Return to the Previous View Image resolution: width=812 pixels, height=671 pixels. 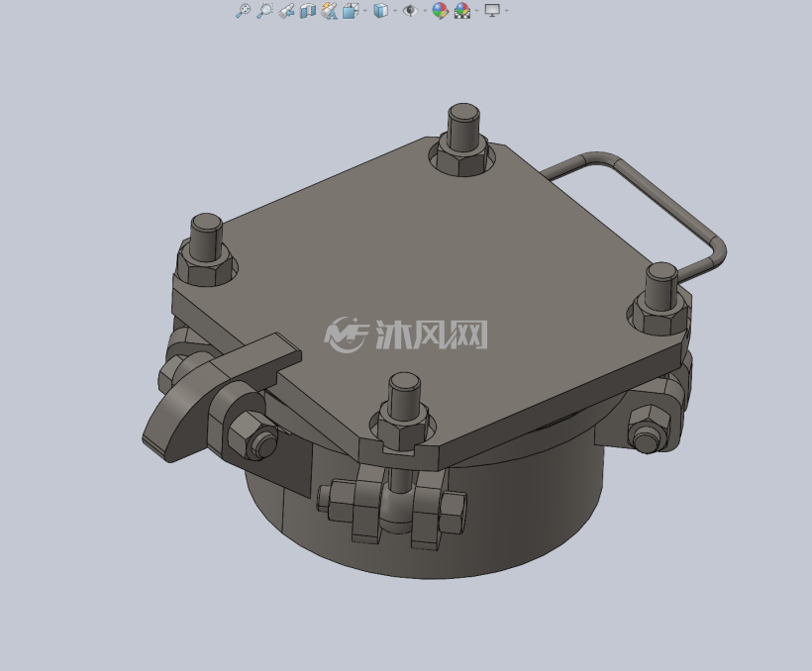tap(286, 10)
